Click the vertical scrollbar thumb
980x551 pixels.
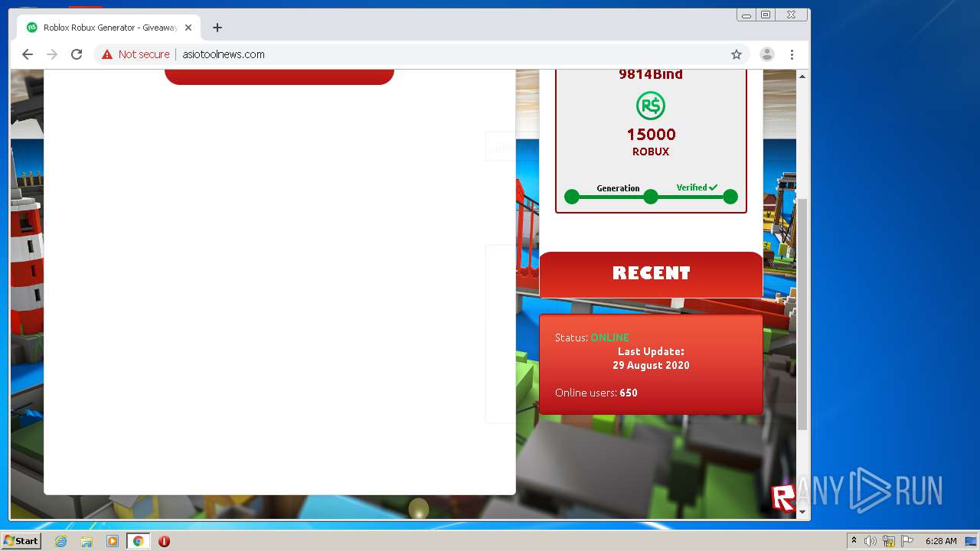coord(802,314)
